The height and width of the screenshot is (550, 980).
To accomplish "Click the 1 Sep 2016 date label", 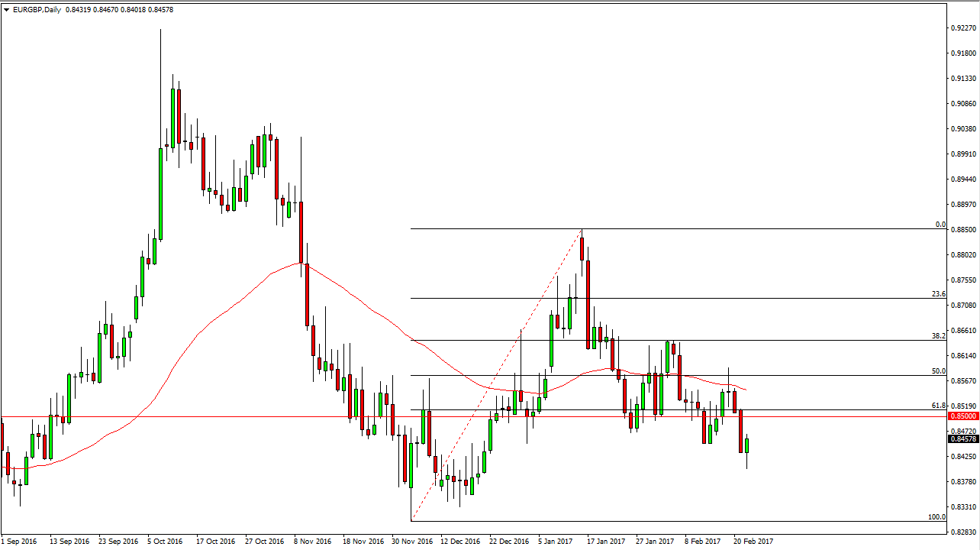I will click(19, 541).
